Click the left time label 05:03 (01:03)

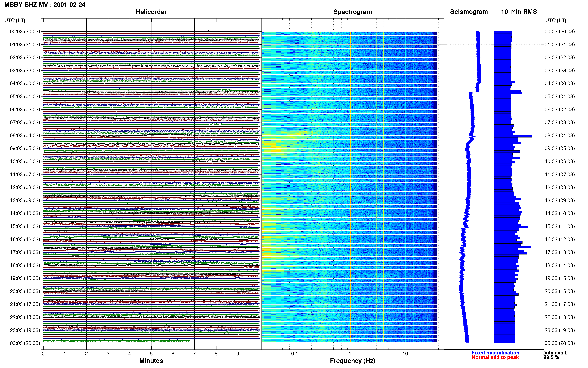[25, 96]
